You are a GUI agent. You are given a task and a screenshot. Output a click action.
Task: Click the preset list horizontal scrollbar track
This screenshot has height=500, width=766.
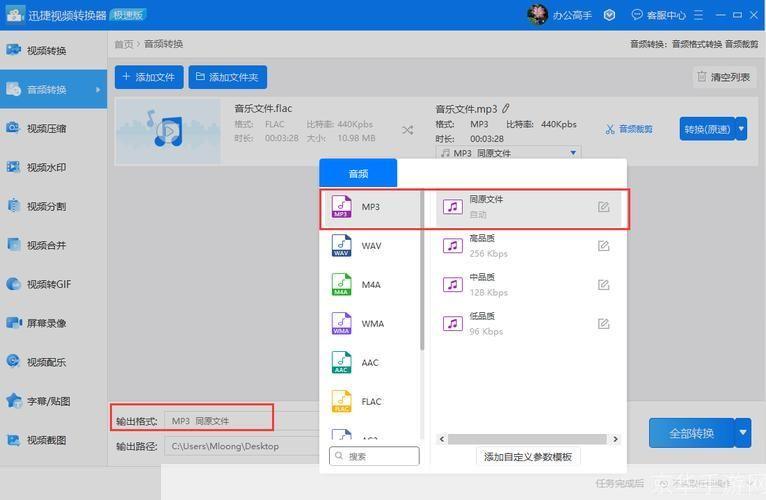(x=528, y=439)
